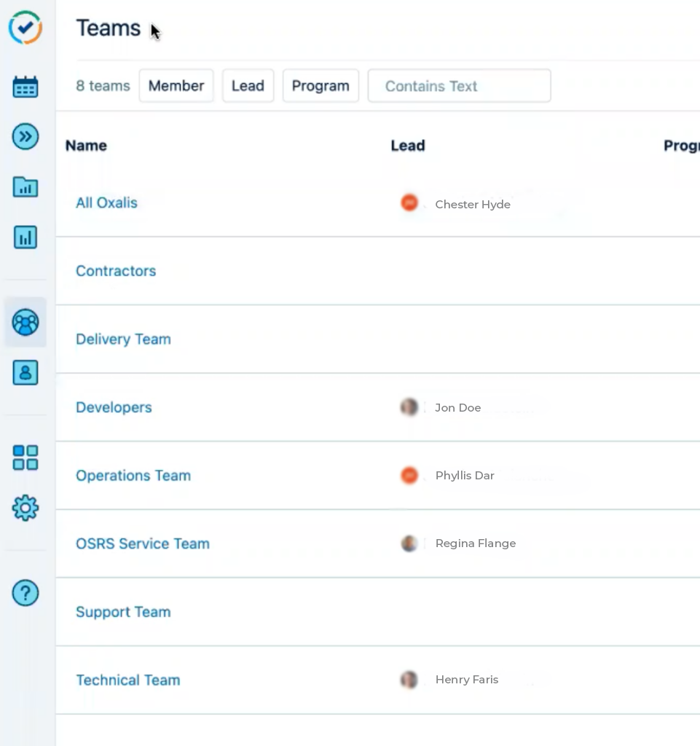Click the lead name Jon Doe
Viewport: 700px width, 746px height.
coord(458,408)
